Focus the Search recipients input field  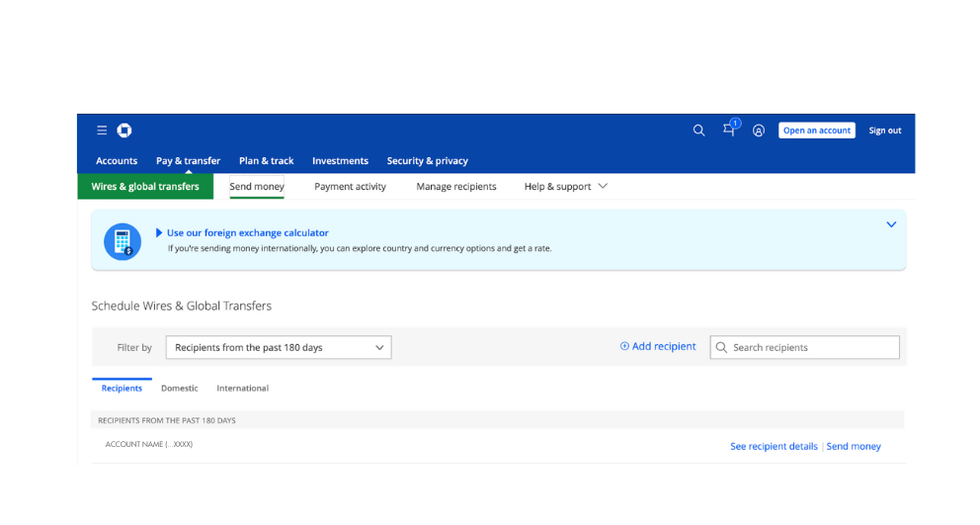pyautogui.click(x=810, y=348)
